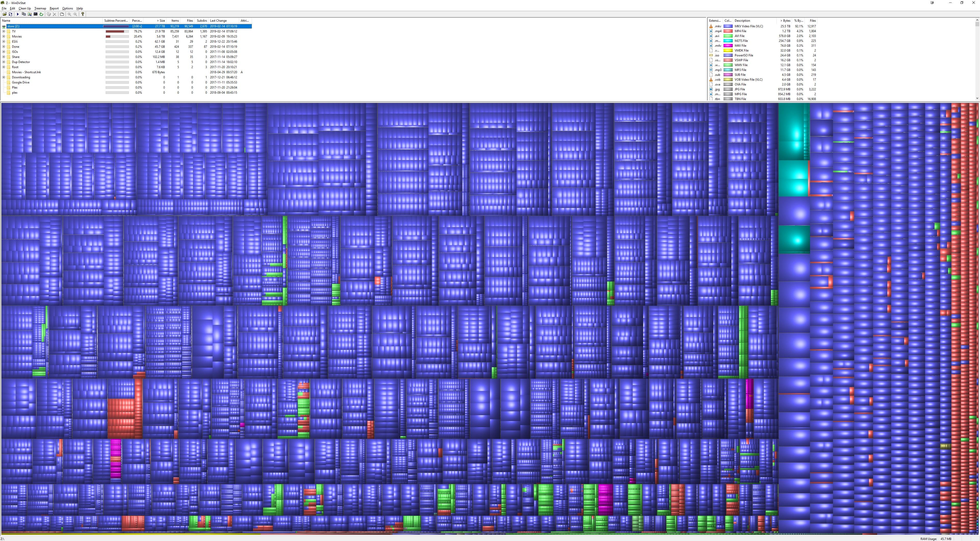The image size is (980, 541).
Task: Click the Zoom In magnifier toolbar icon
Action: point(69,14)
